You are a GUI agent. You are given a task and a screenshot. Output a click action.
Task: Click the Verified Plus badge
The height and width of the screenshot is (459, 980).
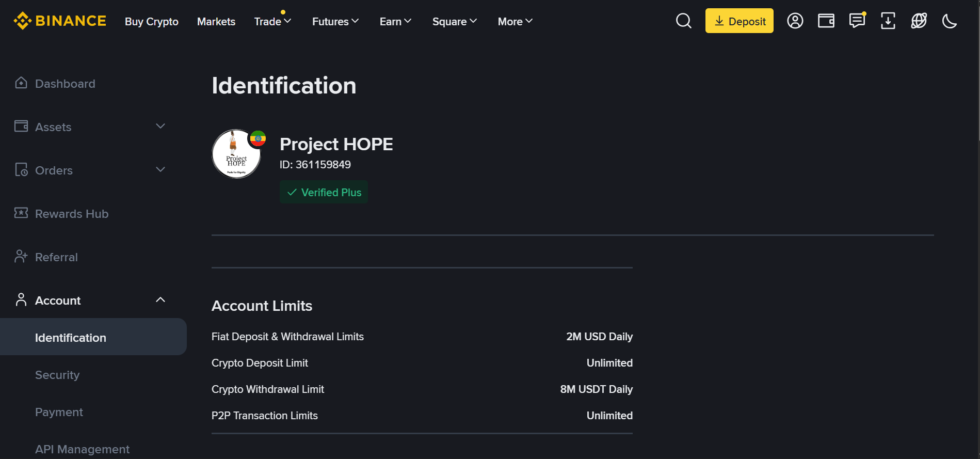[x=324, y=192]
